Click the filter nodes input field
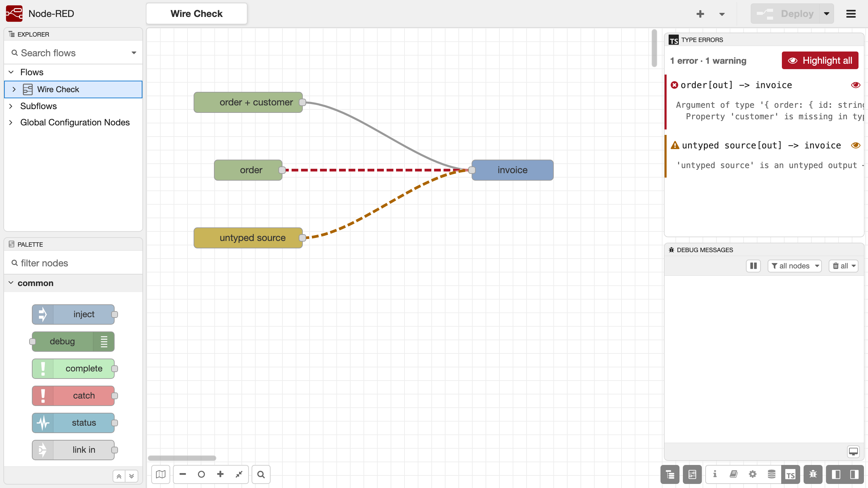The height and width of the screenshot is (488, 868). (x=73, y=263)
